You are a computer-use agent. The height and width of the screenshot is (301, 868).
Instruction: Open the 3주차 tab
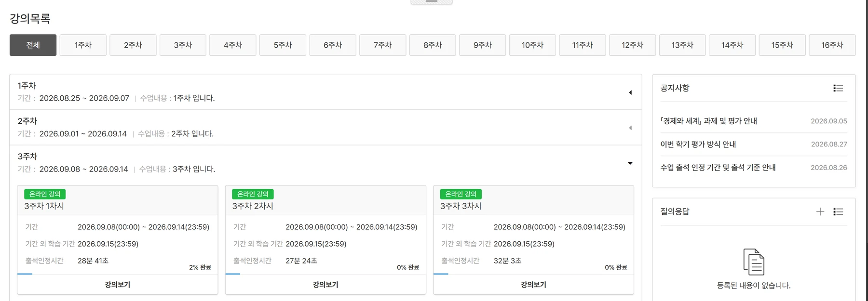(183, 45)
